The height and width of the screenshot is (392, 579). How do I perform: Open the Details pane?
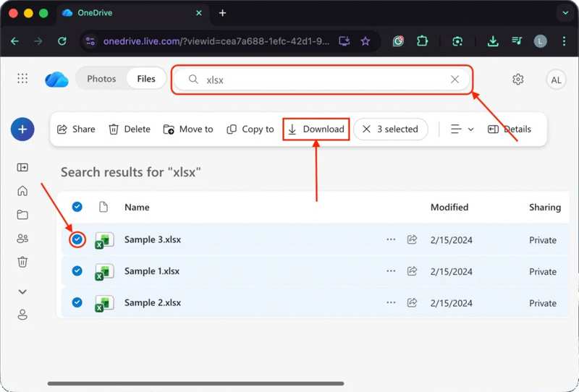[x=510, y=129]
